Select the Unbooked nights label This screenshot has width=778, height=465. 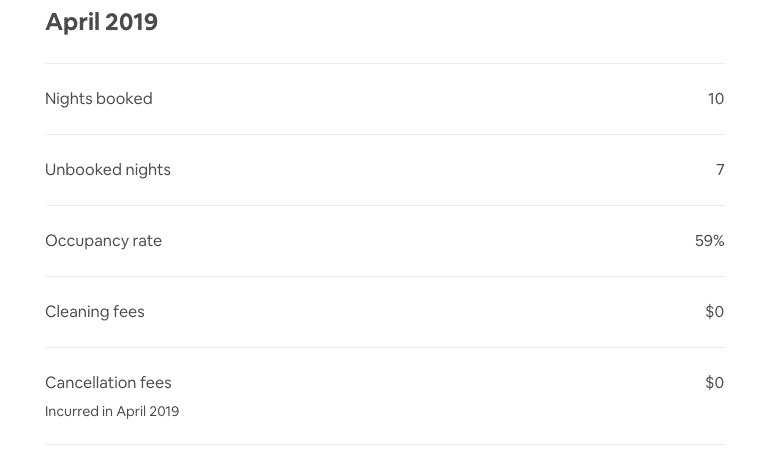click(x=108, y=170)
